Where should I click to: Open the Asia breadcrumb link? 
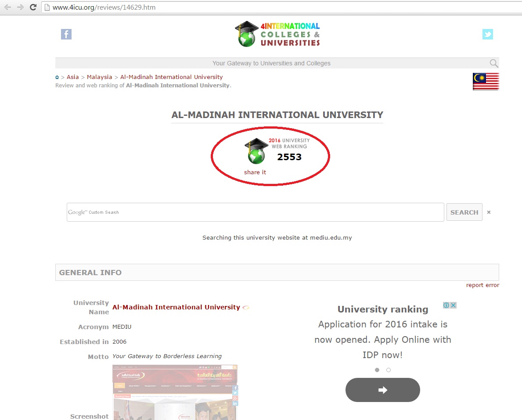(73, 77)
